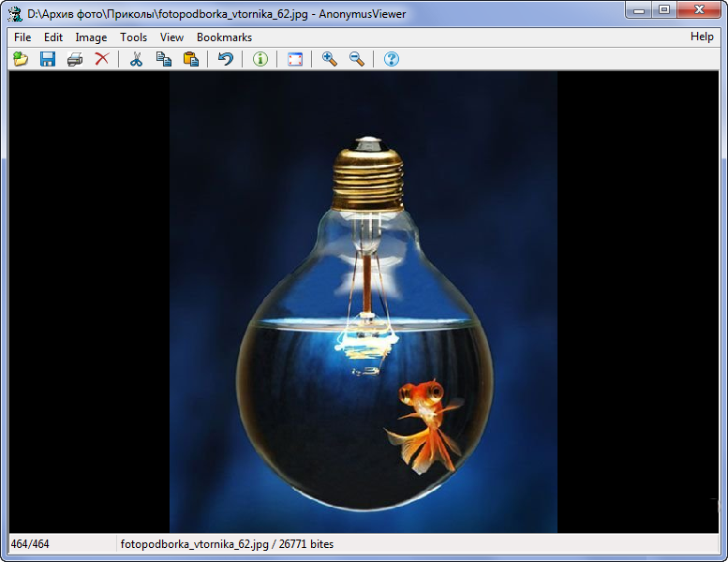Click the fotopodborka_vtornika_62.jpg / 26771 bites status text
The image size is (728, 562).
[227, 544]
